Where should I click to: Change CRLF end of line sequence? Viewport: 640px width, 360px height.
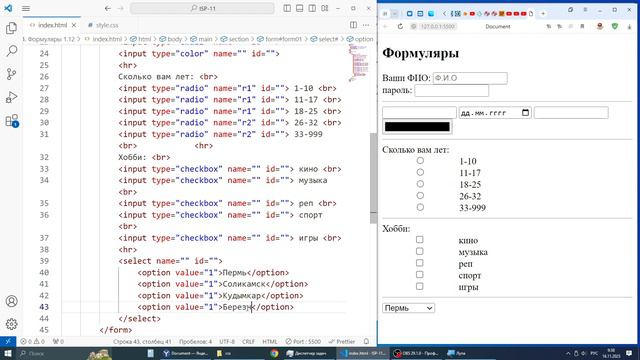[248, 341]
